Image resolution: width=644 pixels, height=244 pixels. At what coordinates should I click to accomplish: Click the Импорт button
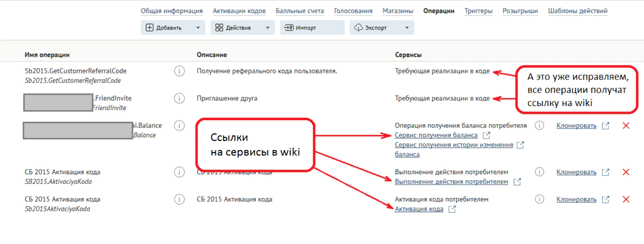click(312, 27)
